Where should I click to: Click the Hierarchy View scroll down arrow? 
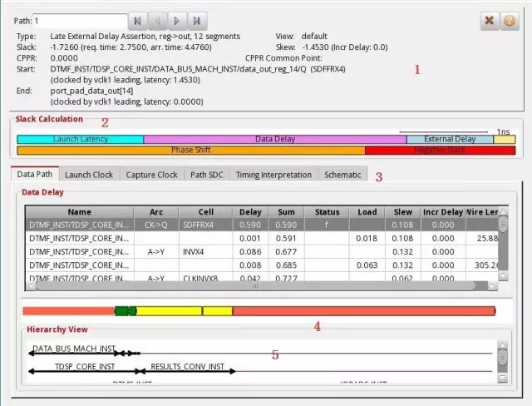(502, 378)
